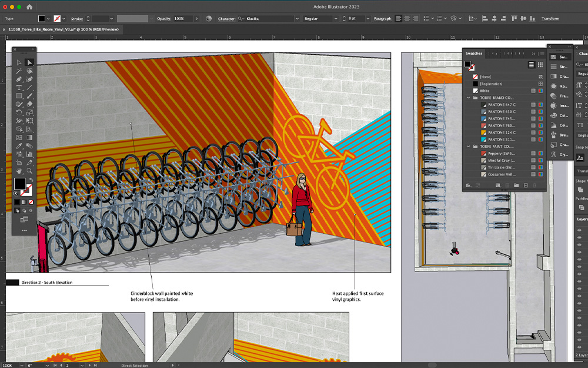Screen dimensions: 588x368
Task: Choose the Column Graph tool
Action: tap(29, 154)
